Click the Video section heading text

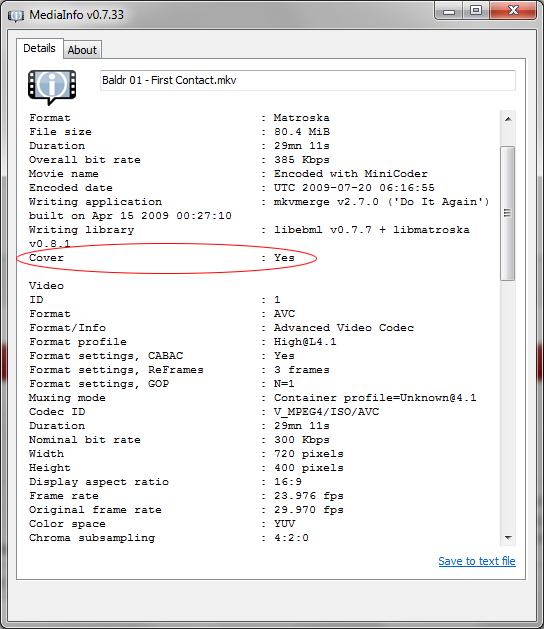click(46, 286)
